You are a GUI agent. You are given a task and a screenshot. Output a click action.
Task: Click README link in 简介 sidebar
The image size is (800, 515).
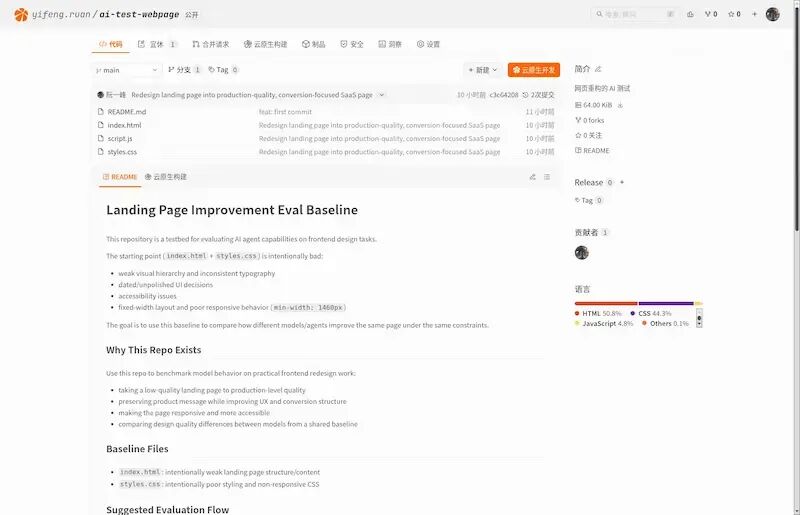tap(592, 151)
